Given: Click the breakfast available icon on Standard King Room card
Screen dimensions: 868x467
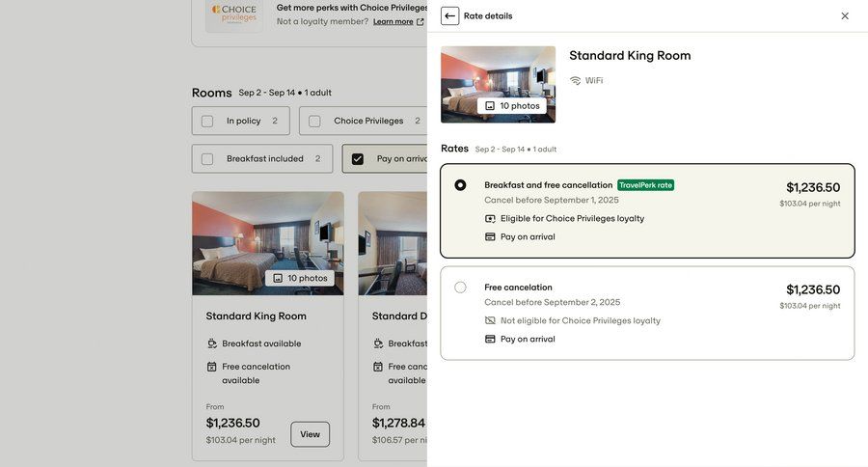Looking at the screenshot, I should [212, 343].
